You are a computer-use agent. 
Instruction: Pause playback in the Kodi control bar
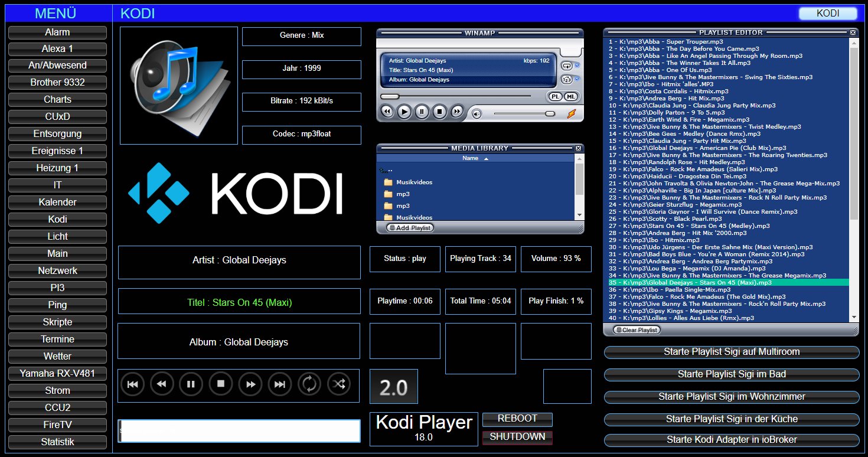[x=191, y=384]
